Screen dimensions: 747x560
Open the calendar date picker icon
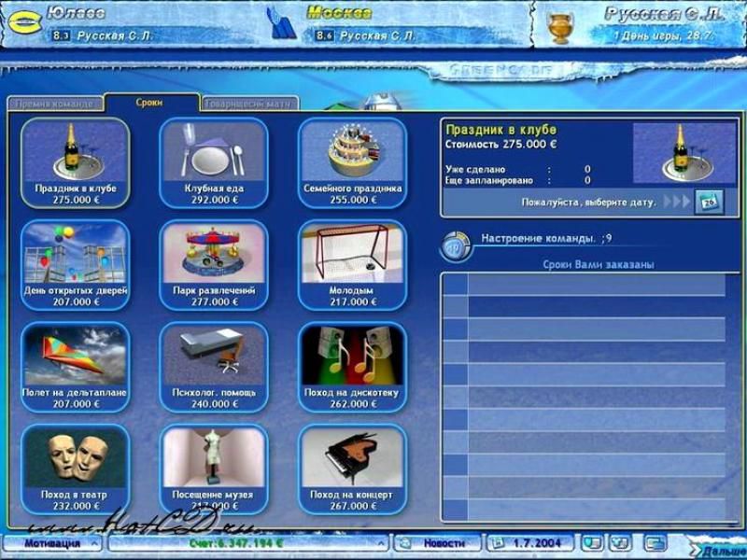pyautogui.click(x=709, y=201)
